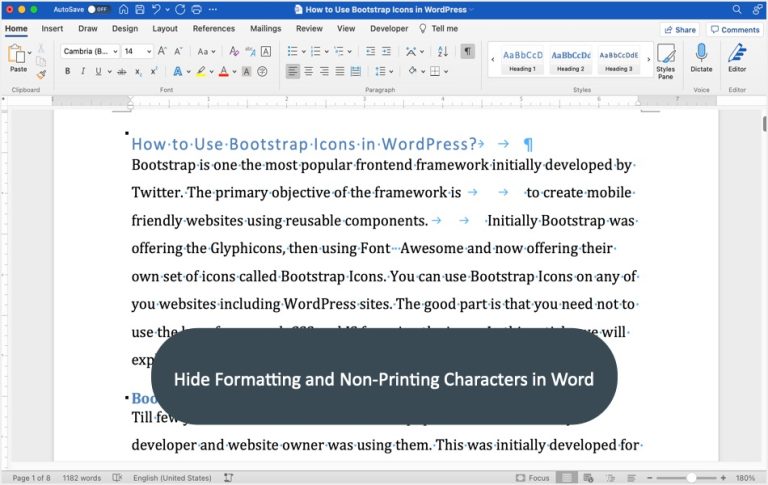Image resolution: width=768 pixels, height=485 pixels.
Task: Select the Heading 2 style
Action: click(x=570, y=60)
